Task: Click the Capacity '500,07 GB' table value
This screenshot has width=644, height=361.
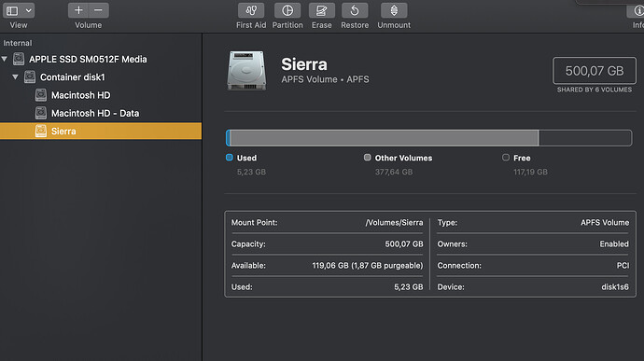Action: [x=404, y=244]
